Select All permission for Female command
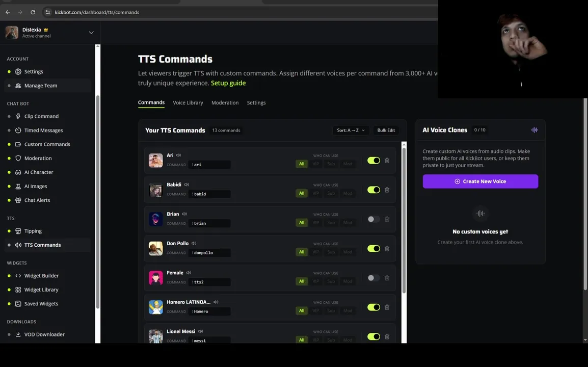This screenshot has height=367, width=588. (302, 281)
